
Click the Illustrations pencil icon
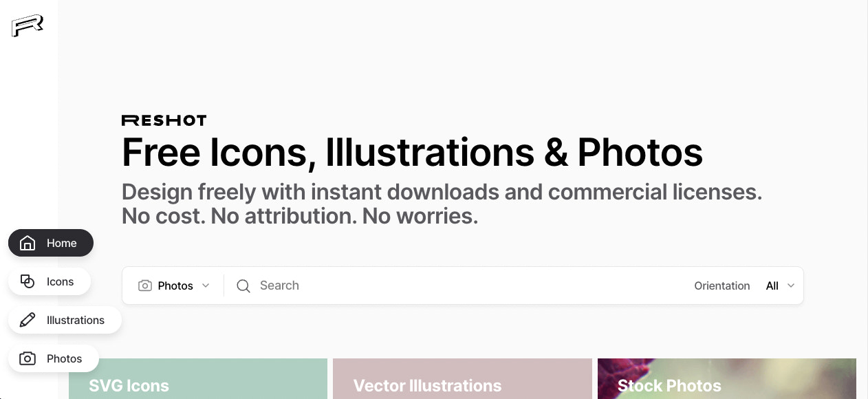pos(28,320)
